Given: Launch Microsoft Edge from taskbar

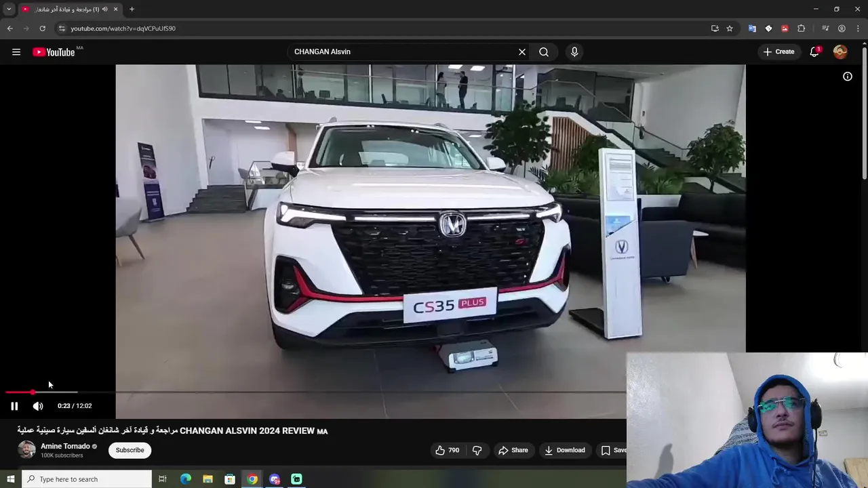Looking at the screenshot, I should (185, 479).
